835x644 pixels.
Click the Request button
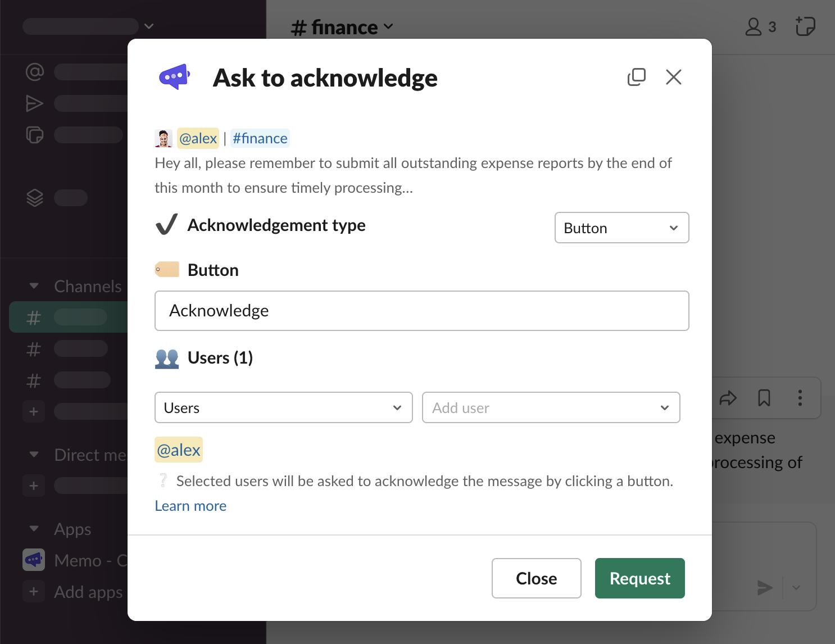(x=639, y=578)
